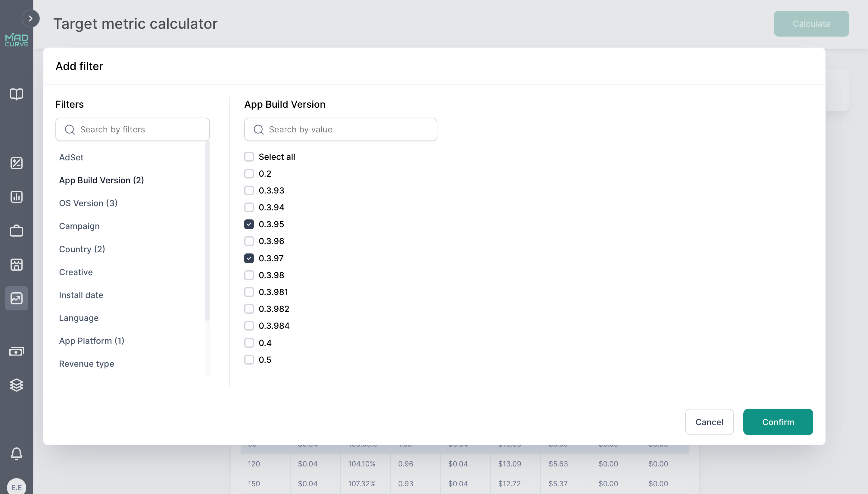Select the calculator icon in the sidebar
Viewport: 868px width, 494px height.
click(17, 163)
